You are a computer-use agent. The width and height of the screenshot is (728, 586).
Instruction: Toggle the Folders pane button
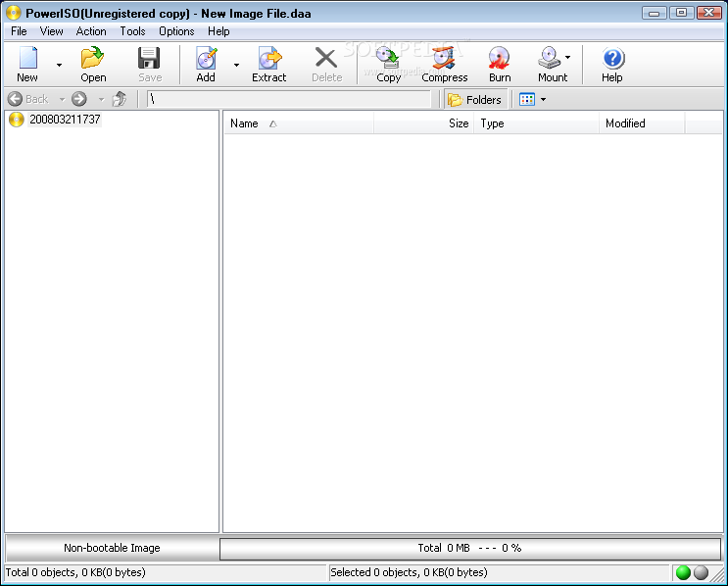click(474, 99)
